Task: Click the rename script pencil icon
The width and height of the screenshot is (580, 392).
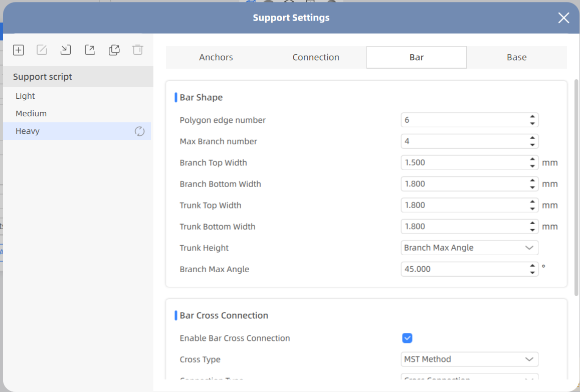Action: click(42, 50)
